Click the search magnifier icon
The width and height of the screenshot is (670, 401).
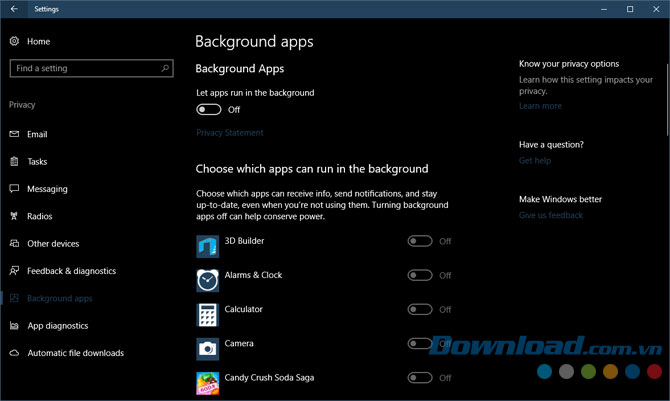(165, 68)
